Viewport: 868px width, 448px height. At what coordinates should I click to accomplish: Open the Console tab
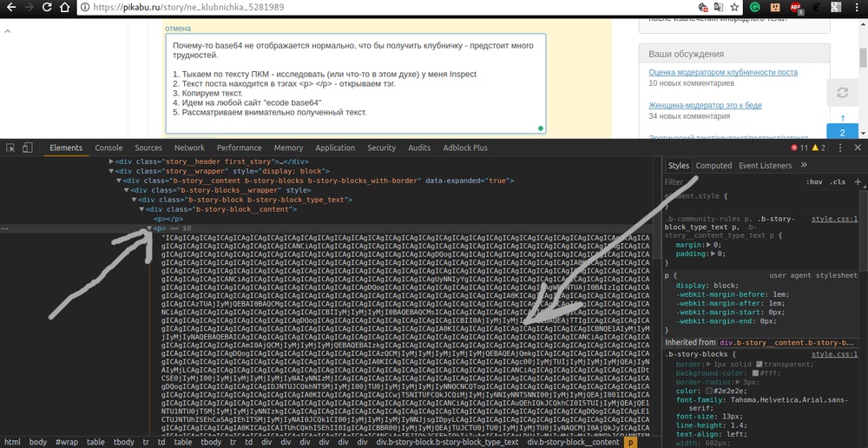click(108, 148)
